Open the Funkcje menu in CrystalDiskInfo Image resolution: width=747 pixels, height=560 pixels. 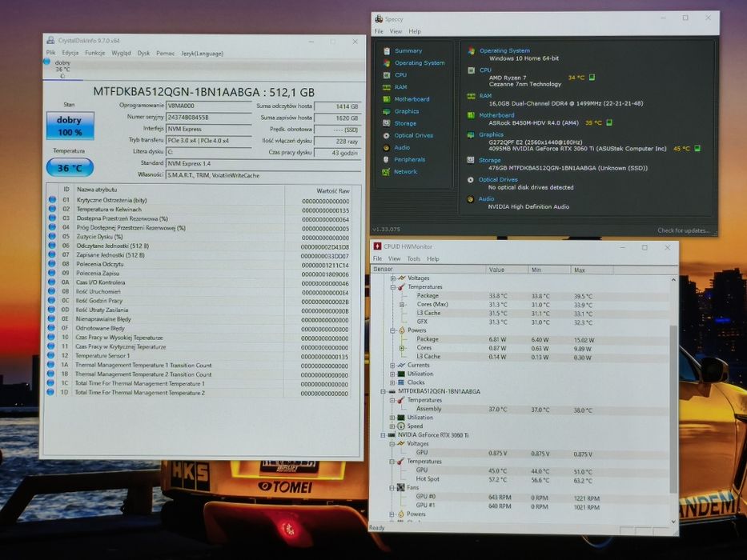point(94,53)
